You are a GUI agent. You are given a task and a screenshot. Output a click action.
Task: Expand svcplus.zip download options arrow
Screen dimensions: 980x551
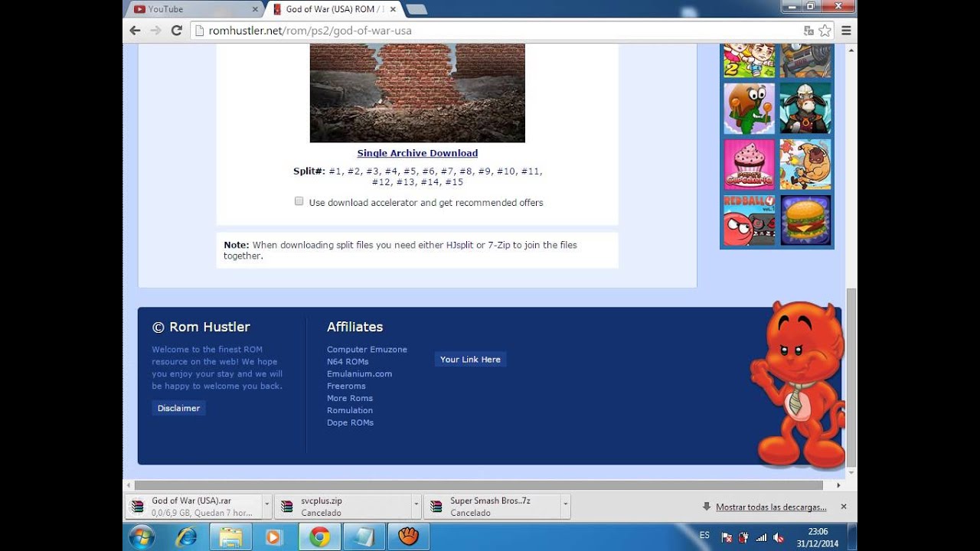416,506
